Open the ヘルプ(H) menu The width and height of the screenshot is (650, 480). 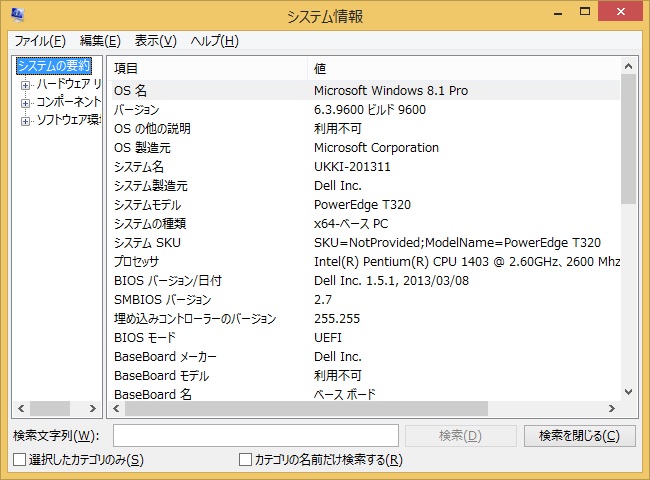tap(215, 41)
